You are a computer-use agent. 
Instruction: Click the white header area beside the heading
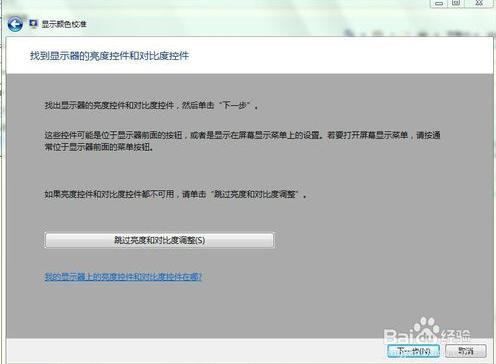click(340, 56)
